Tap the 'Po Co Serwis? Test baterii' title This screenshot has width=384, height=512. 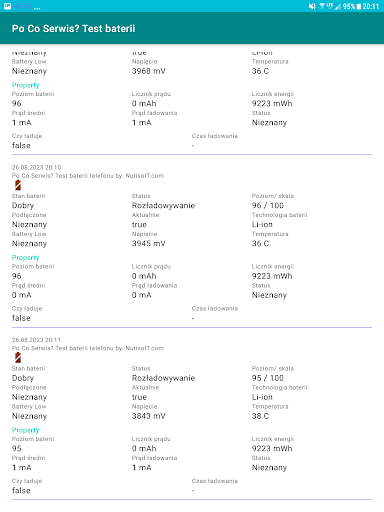point(73,29)
